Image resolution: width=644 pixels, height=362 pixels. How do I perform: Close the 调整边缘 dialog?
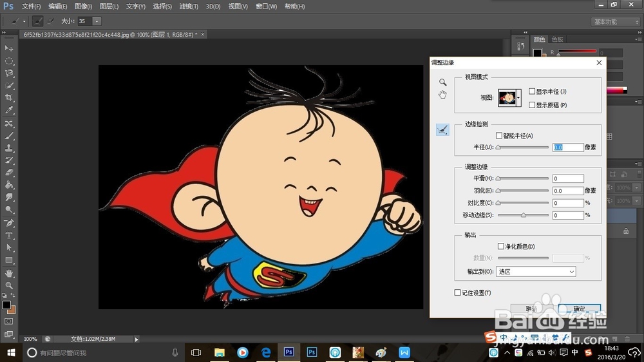599,62
